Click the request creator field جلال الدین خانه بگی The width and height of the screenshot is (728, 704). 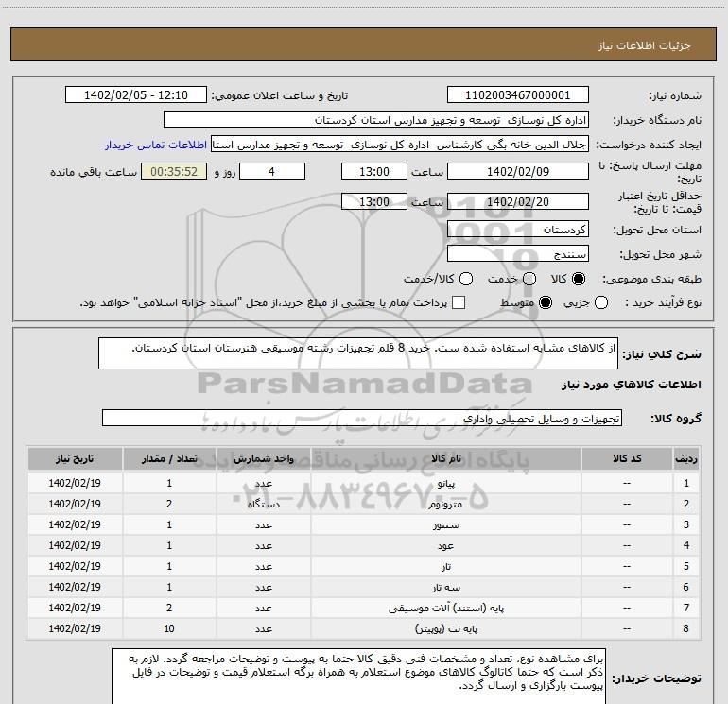(400, 145)
